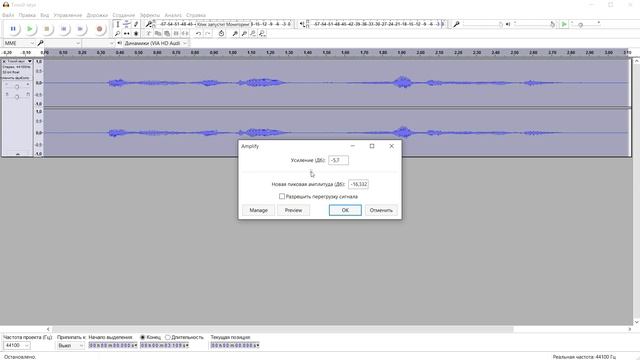The image size is (640, 360).
Task: Open the Правка menu
Action: (27, 15)
